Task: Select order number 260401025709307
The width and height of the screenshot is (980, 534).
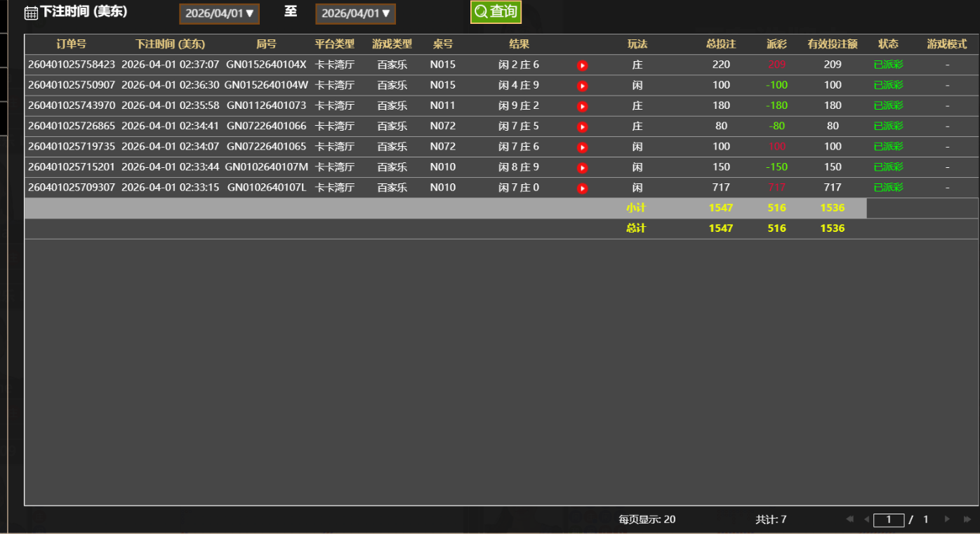Action: 72,188
